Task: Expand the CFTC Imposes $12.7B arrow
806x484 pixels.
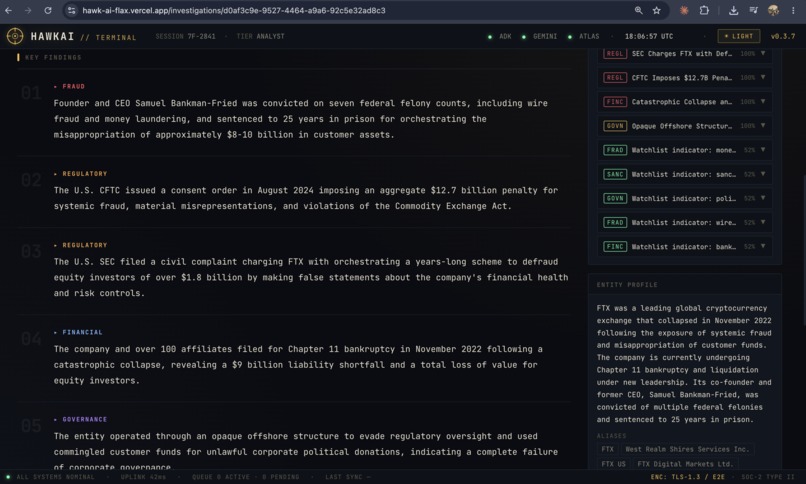Action: tap(763, 78)
